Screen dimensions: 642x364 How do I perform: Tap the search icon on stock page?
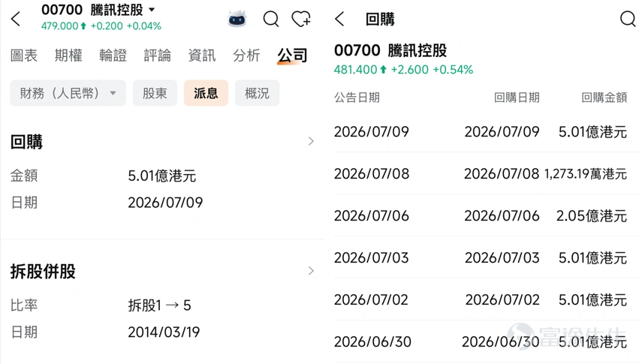pyautogui.click(x=270, y=19)
